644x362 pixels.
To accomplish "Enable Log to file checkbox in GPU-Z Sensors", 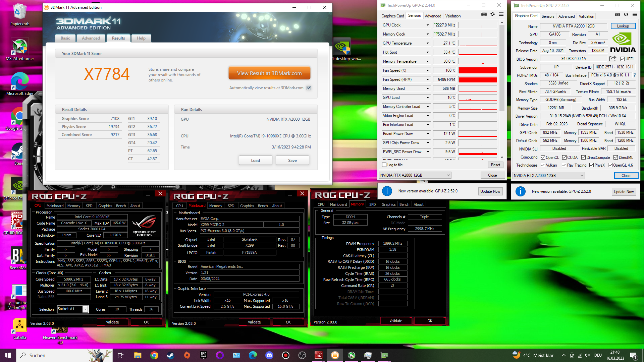I will pyautogui.click(x=384, y=165).
